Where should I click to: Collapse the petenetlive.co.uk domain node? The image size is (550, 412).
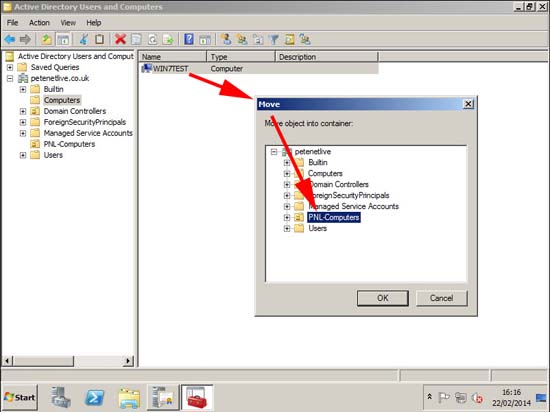pos(10,78)
